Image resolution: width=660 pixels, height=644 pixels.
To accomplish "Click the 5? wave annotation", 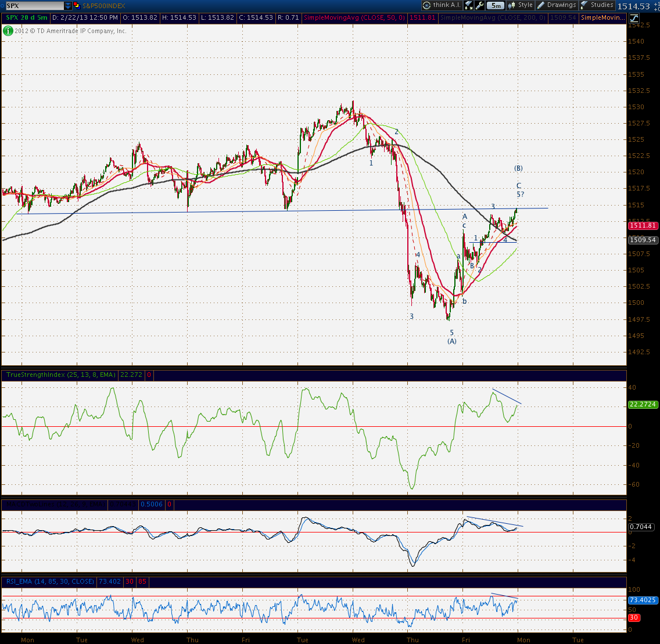I will pyautogui.click(x=521, y=195).
